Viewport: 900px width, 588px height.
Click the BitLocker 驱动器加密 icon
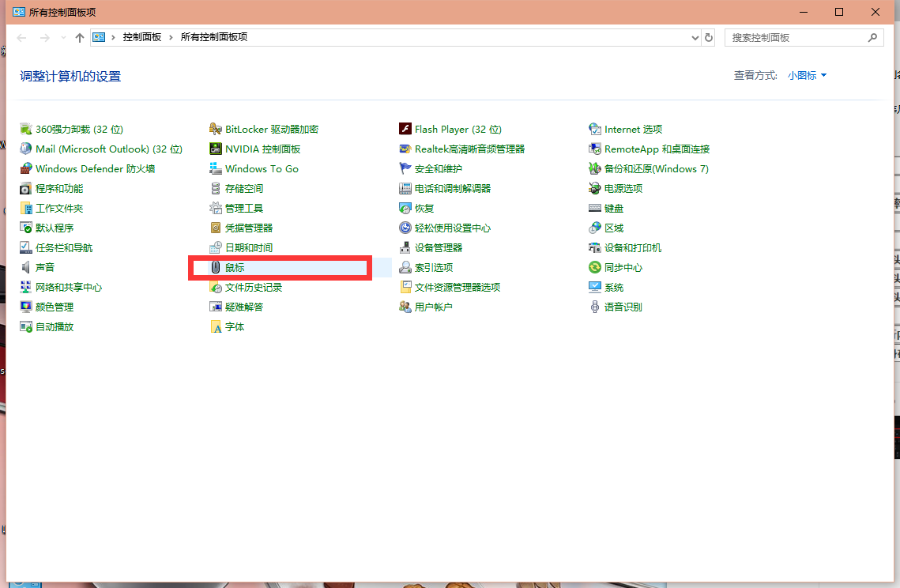click(216, 130)
